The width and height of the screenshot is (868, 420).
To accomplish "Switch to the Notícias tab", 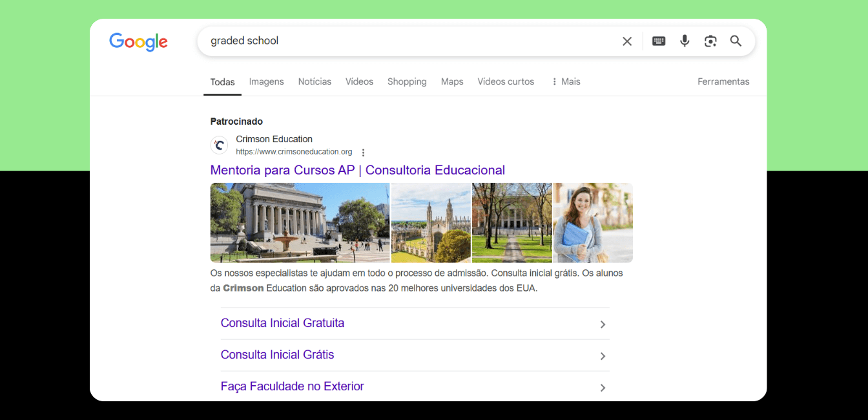I will 315,82.
